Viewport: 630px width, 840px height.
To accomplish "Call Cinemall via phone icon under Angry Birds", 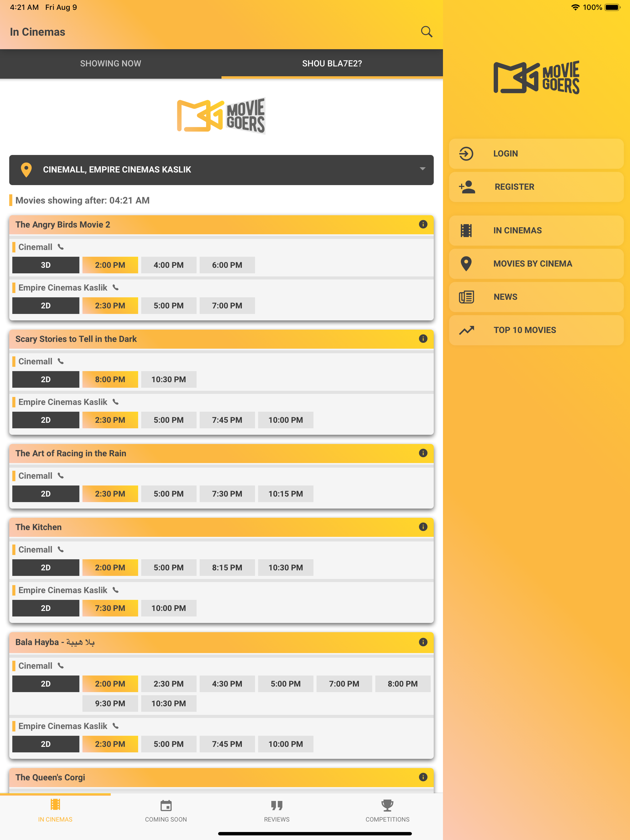I will point(61,247).
